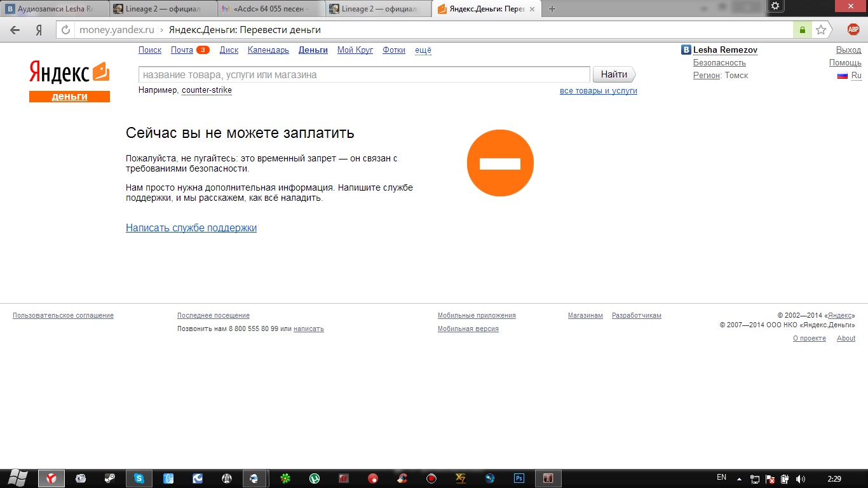Click the EN language indicator
868x488 pixels.
click(721, 477)
